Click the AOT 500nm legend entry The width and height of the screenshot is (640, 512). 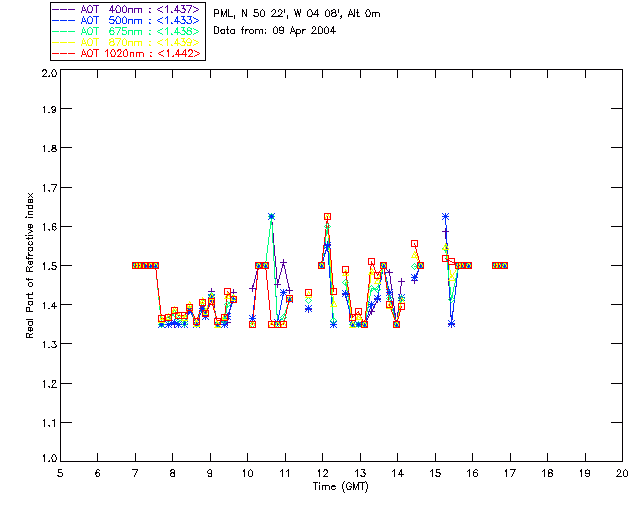(126, 20)
